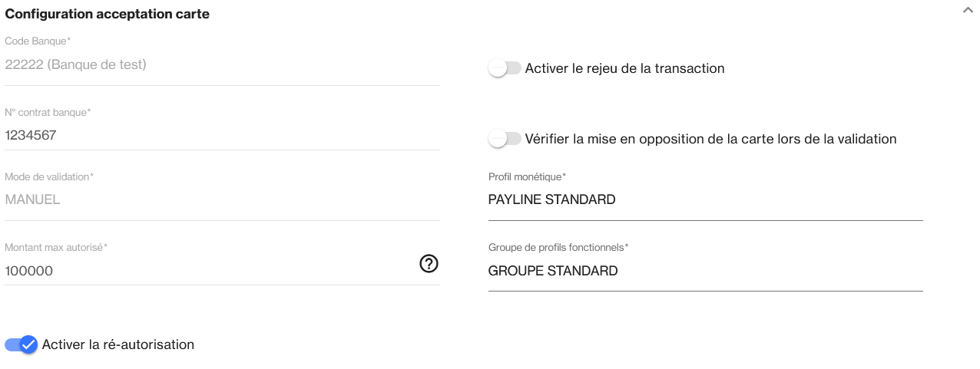Click the blue checkmark knob icon

(x=28, y=344)
